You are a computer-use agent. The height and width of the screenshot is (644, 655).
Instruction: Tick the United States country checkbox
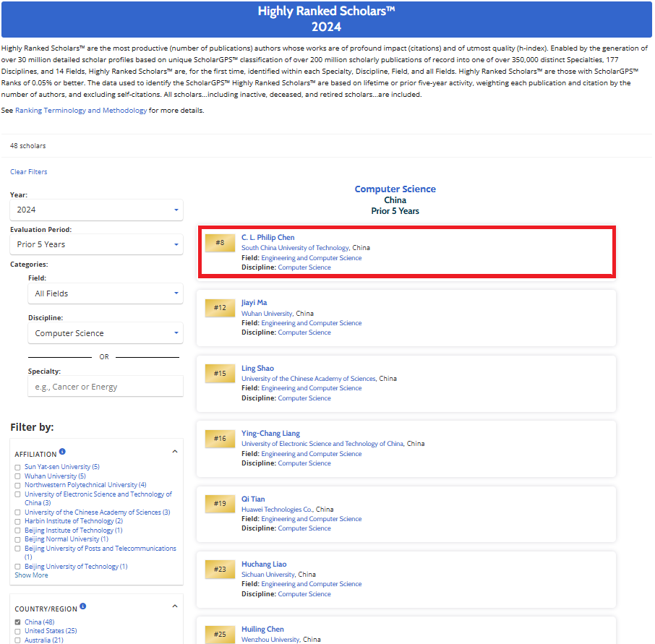(x=18, y=631)
